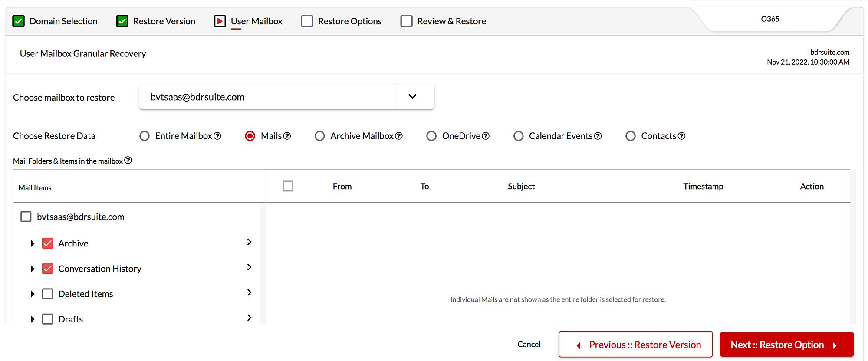The image size is (868, 361).
Task: Click the Subject column header
Action: coord(521,186)
